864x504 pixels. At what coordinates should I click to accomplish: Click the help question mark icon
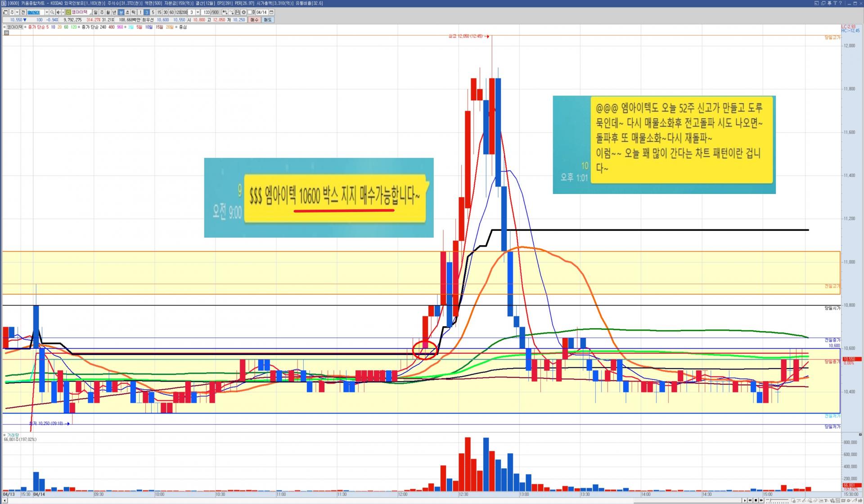(x=841, y=3)
